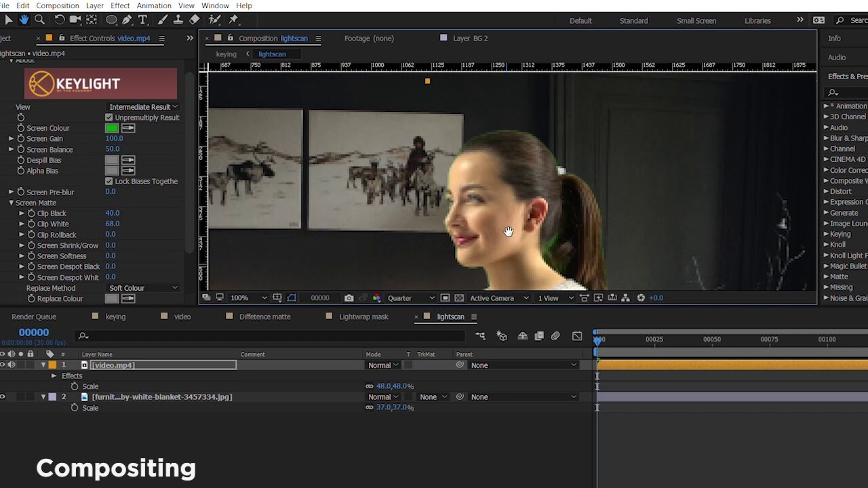Uncheck Unpremultiply Result checkbox

pyautogui.click(x=108, y=117)
